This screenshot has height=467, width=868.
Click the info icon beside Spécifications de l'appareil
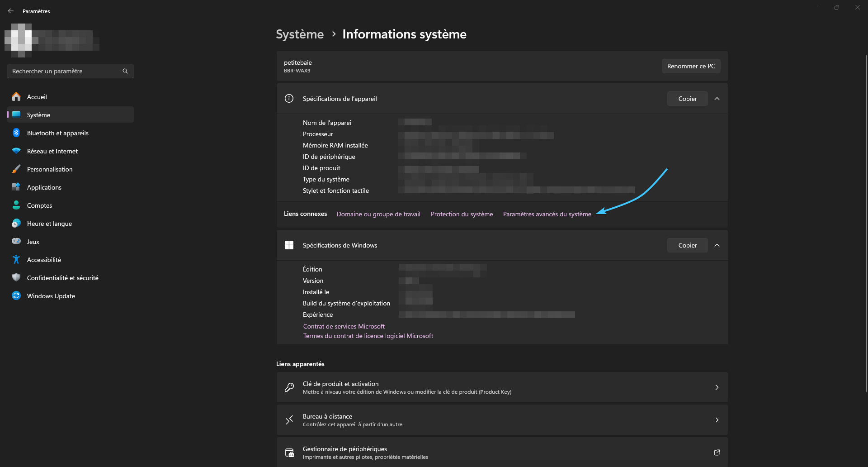click(x=289, y=99)
